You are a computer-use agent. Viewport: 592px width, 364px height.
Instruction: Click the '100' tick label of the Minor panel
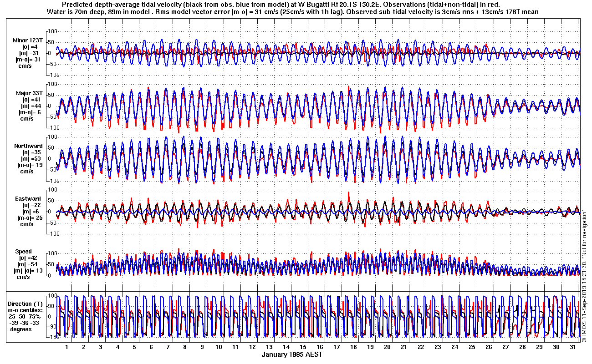(52, 31)
